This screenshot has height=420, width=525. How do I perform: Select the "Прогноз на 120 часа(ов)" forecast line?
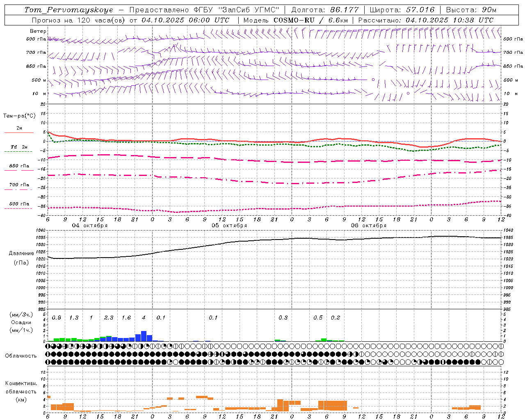pos(79,20)
